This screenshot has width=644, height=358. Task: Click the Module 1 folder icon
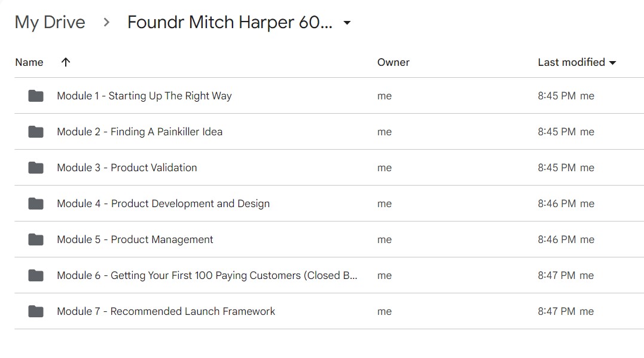click(x=36, y=96)
